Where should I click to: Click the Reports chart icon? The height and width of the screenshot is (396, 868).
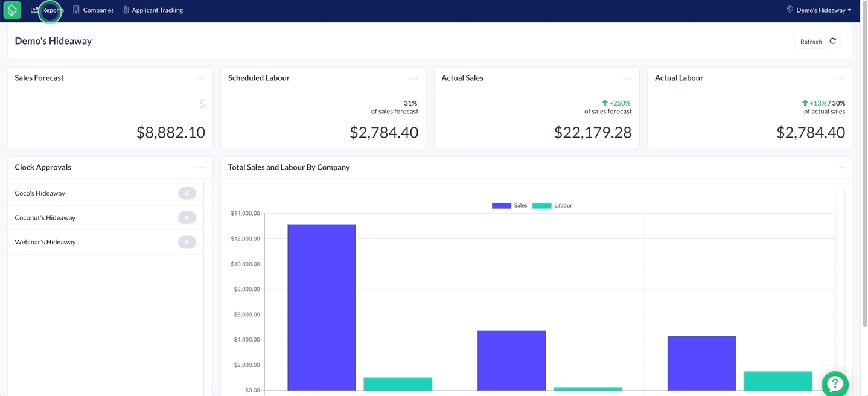pos(35,10)
